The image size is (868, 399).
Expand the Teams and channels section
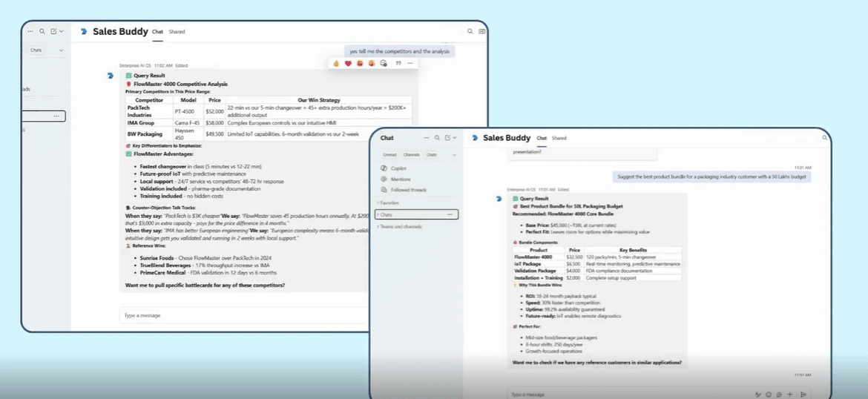coord(399,225)
